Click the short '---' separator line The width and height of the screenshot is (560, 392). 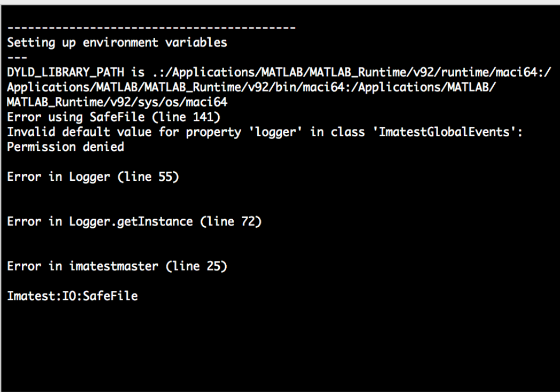pyautogui.click(x=17, y=57)
